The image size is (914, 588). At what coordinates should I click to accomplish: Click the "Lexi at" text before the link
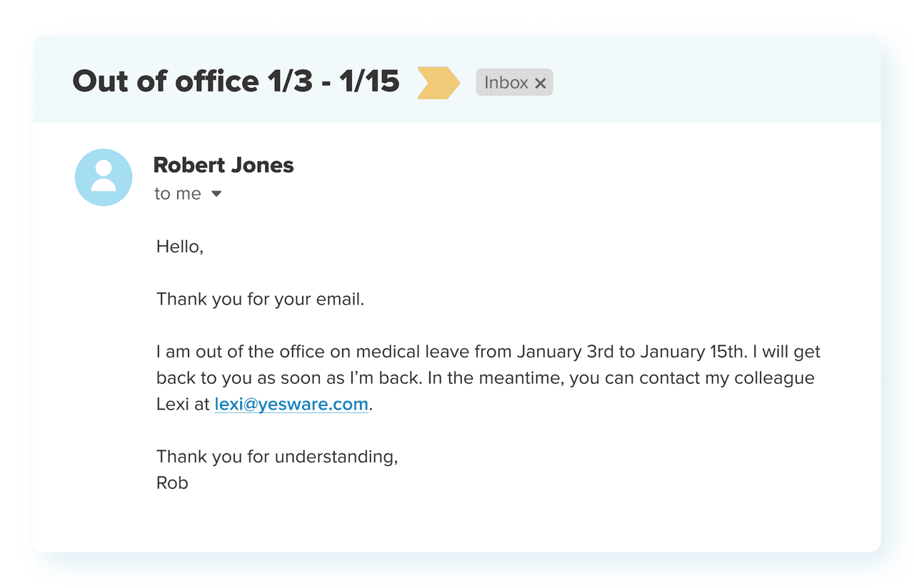[183, 404]
